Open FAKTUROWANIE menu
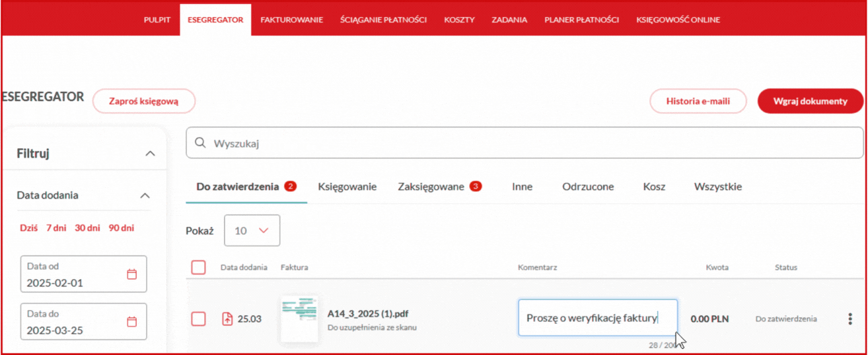The image size is (868, 355). click(x=291, y=20)
